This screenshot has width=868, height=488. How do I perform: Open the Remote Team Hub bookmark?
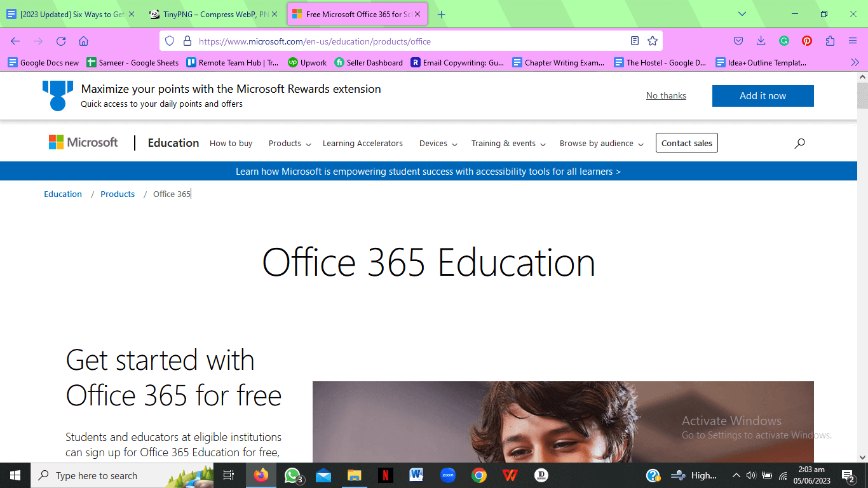coord(233,62)
